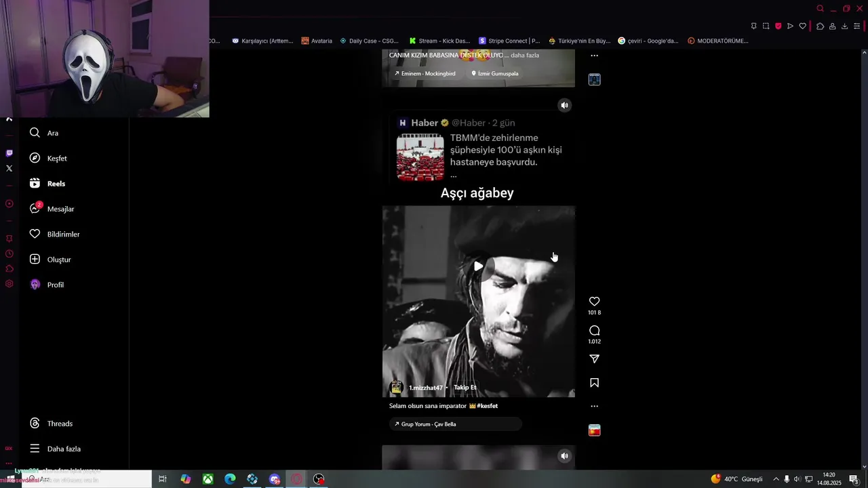The width and height of the screenshot is (868, 488).
Task: Open more options for 1.mizzhat47 reel
Action: point(594,406)
